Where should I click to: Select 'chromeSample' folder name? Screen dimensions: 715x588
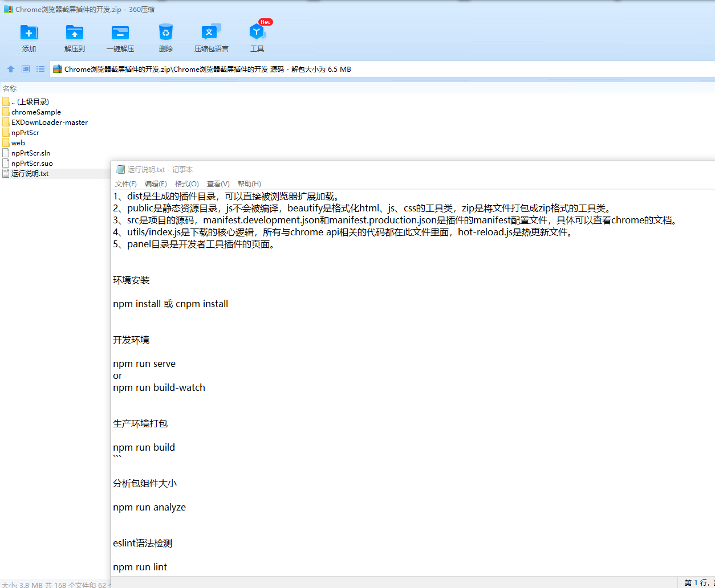tap(36, 112)
